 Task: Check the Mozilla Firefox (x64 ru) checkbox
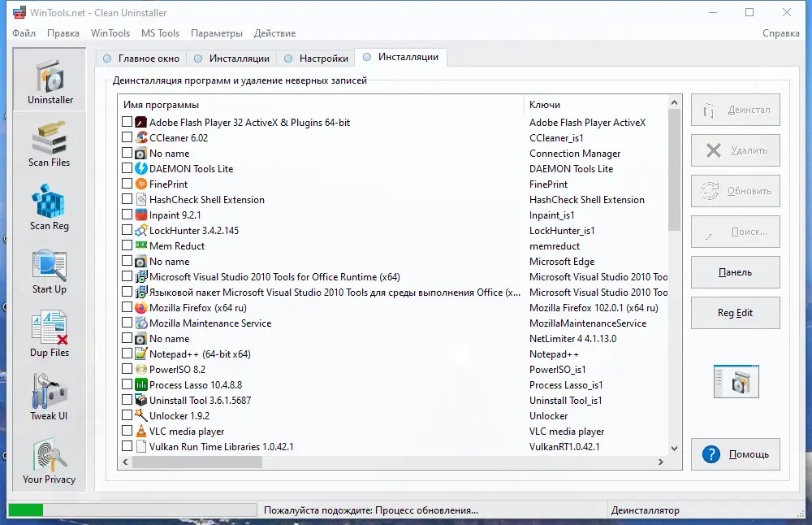[x=127, y=307]
